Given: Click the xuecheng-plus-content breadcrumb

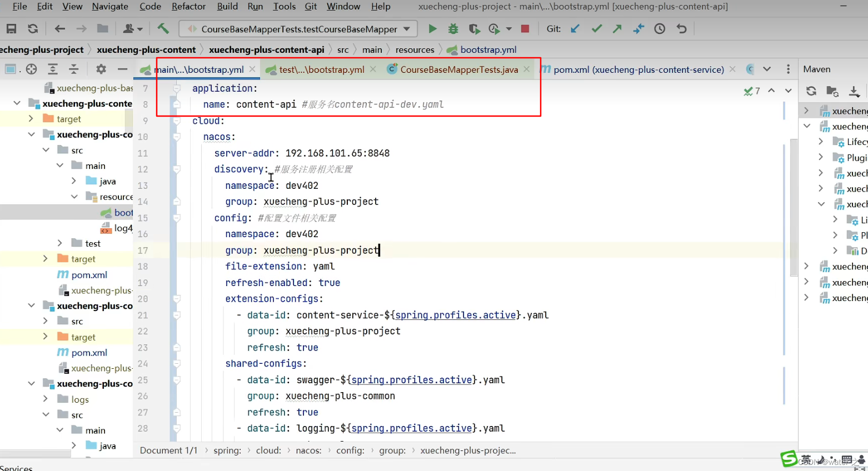Looking at the screenshot, I should click(x=146, y=50).
